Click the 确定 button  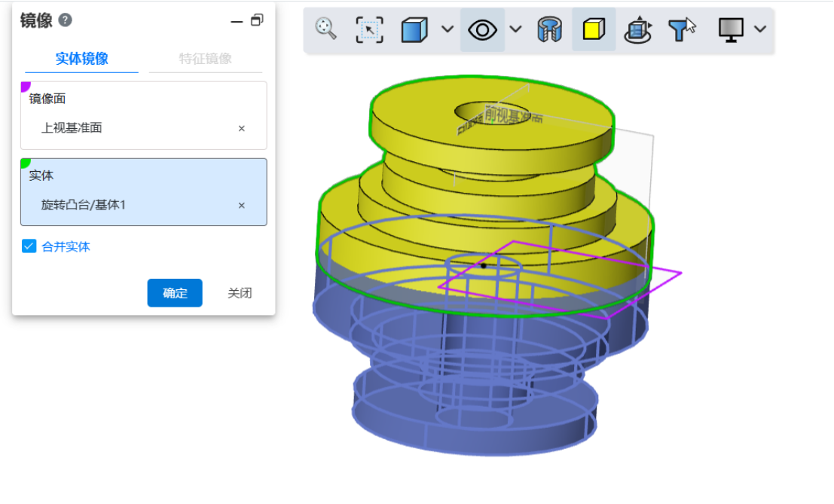(x=175, y=293)
